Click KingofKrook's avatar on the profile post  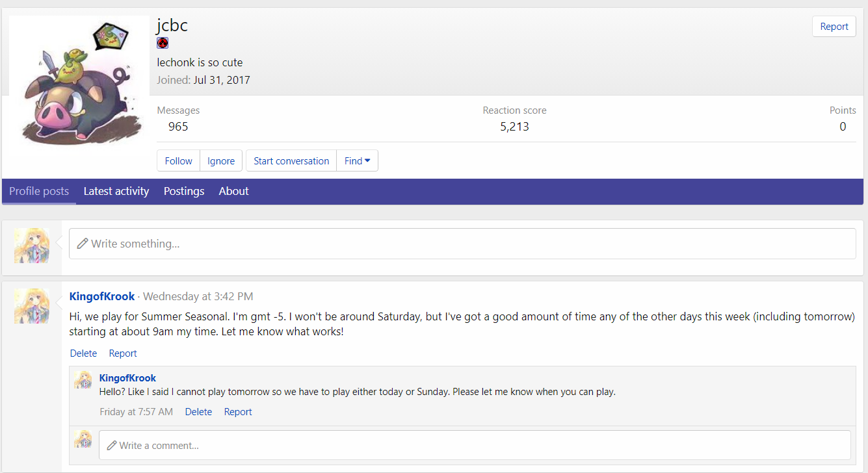point(32,306)
